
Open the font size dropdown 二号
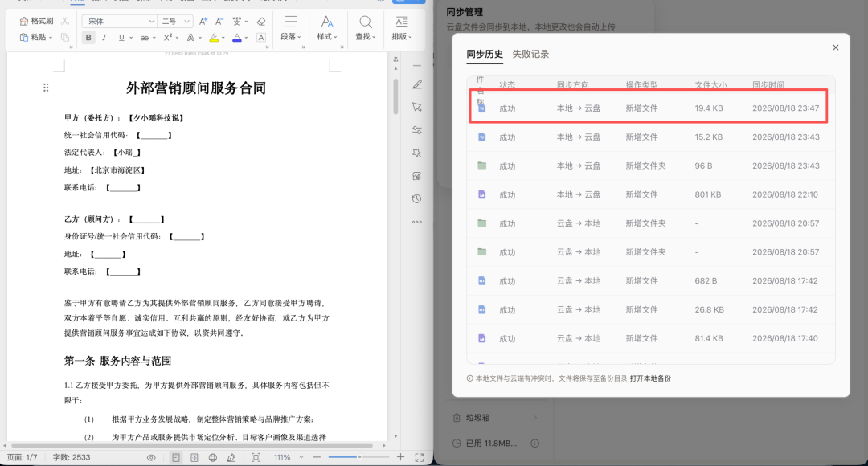175,21
